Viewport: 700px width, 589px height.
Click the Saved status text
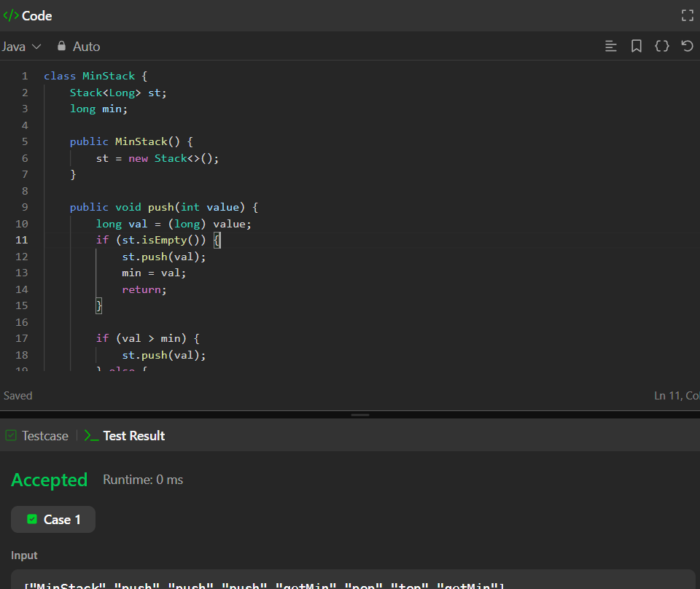(x=17, y=396)
